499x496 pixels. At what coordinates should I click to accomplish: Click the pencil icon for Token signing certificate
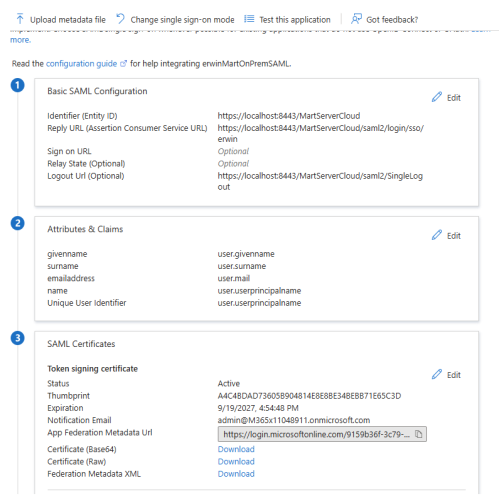(x=437, y=374)
